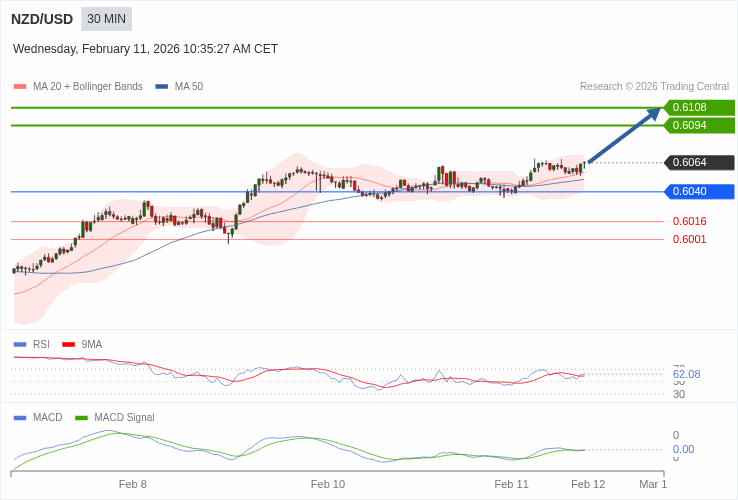Click the Research © 2026 Trading Central text

(x=654, y=87)
